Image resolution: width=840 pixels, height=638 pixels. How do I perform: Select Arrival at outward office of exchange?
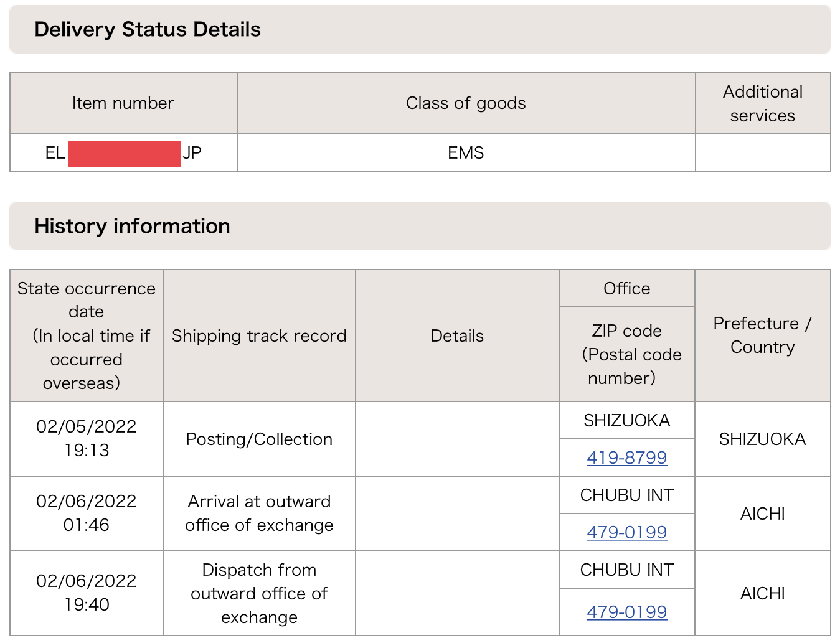coord(259,513)
